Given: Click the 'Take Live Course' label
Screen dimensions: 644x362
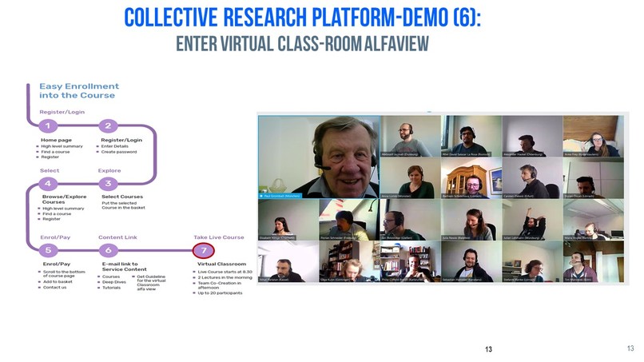Looking at the screenshot, I should point(219,237).
